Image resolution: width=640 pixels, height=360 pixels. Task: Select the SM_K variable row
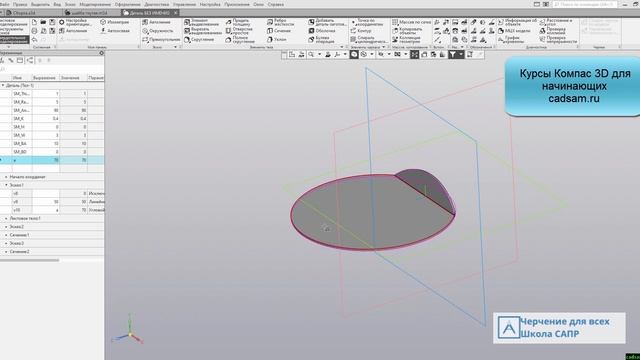click(52, 119)
